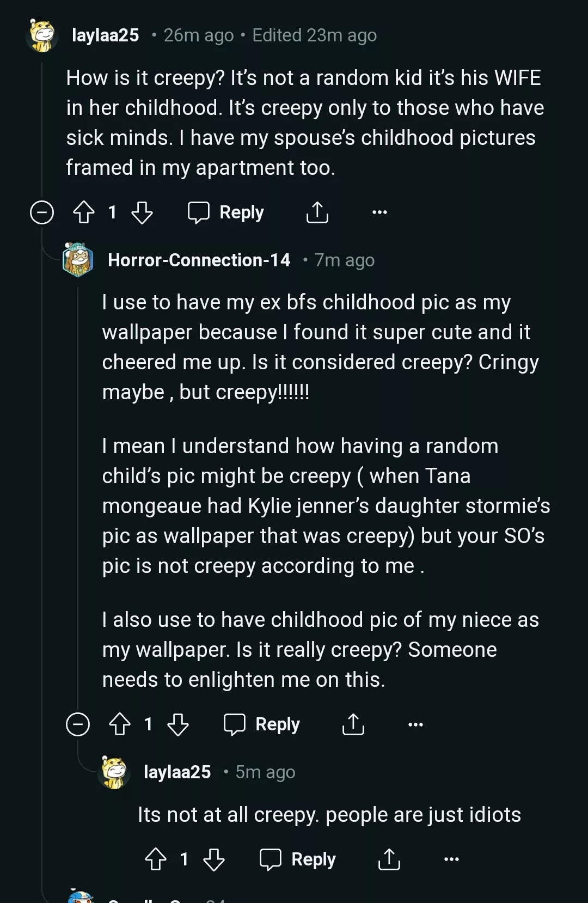The height and width of the screenshot is (903, 588).
Task: Reply to Horror-Connection-14's comment
Action: [x=262, y=724]
